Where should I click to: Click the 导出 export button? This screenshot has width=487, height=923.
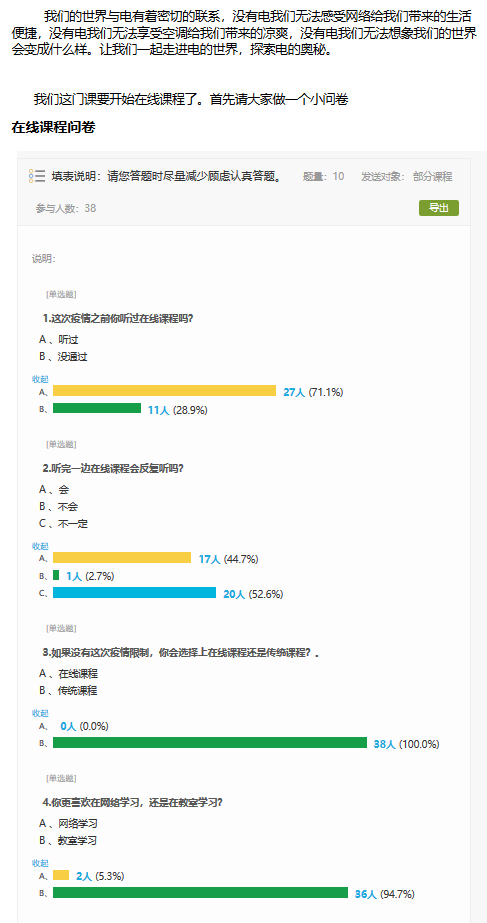[439, 208]
